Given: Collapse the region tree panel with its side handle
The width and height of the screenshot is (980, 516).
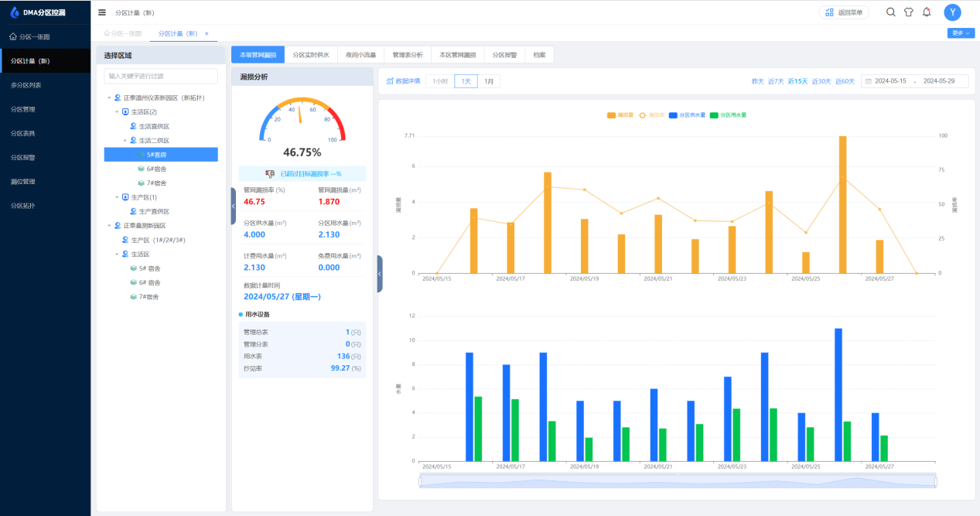Looking at the screenshot, I should (x=233, y=206).
